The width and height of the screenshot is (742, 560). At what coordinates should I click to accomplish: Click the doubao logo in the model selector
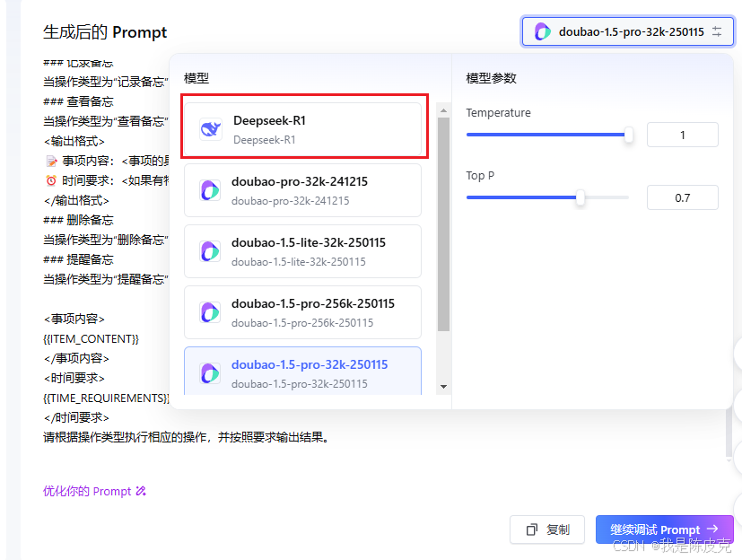point(542,31)
